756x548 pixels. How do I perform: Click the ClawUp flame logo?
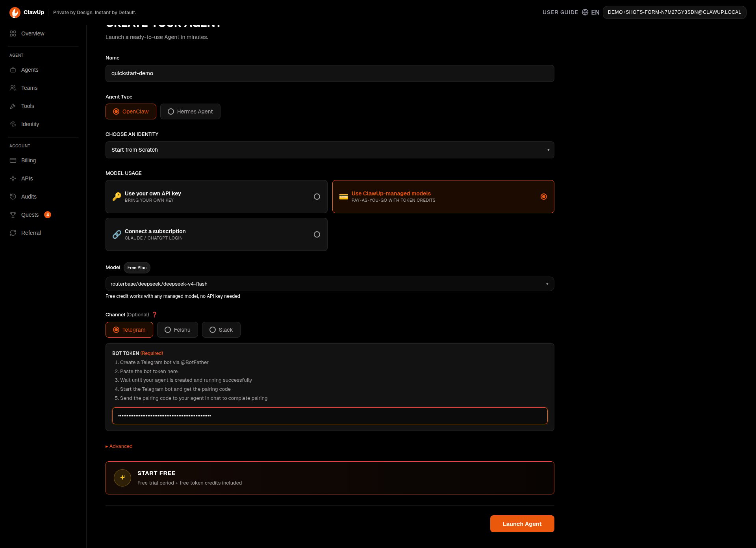pyautogui.click(x=15, y=13)
